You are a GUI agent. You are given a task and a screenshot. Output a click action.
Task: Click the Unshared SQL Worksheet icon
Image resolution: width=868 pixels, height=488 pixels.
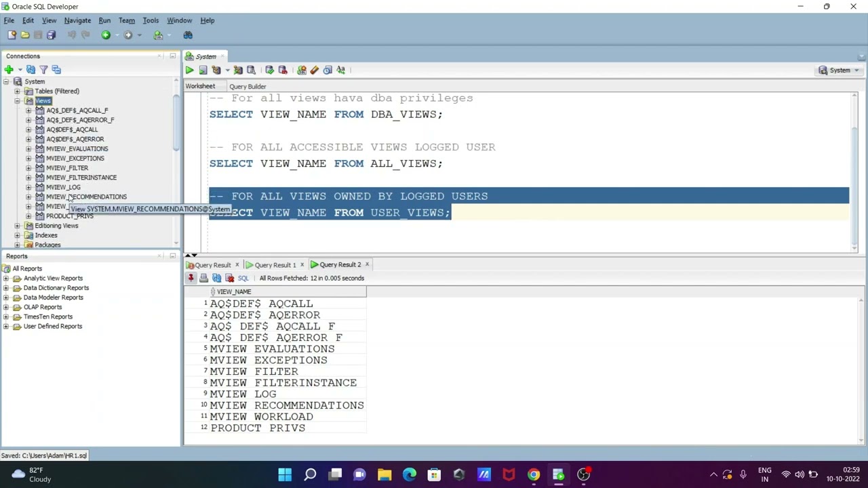click(302, 70)
